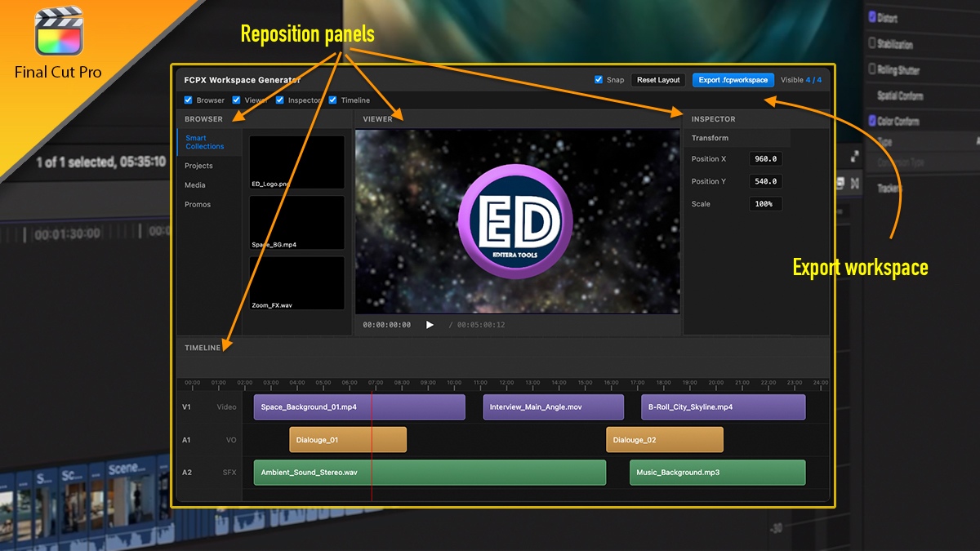Uncheck the Snap checkbox
The width and height of the screenshot is (980, 551).
[x=597, y=79]
